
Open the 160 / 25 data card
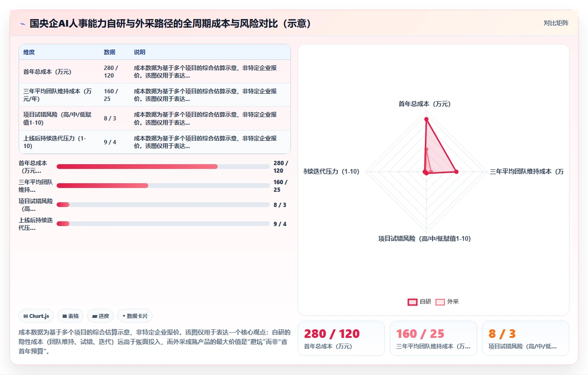coord(433,338)
